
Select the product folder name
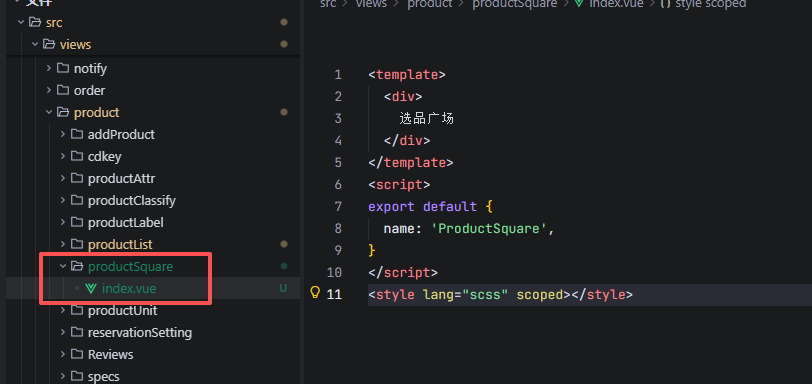(96, 112)
